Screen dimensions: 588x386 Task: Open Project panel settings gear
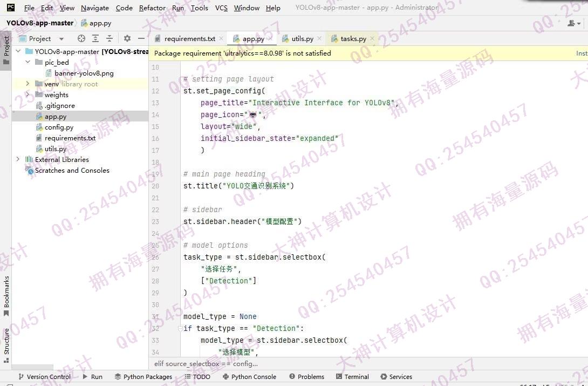pyautogui.click(x=127, y=38)
